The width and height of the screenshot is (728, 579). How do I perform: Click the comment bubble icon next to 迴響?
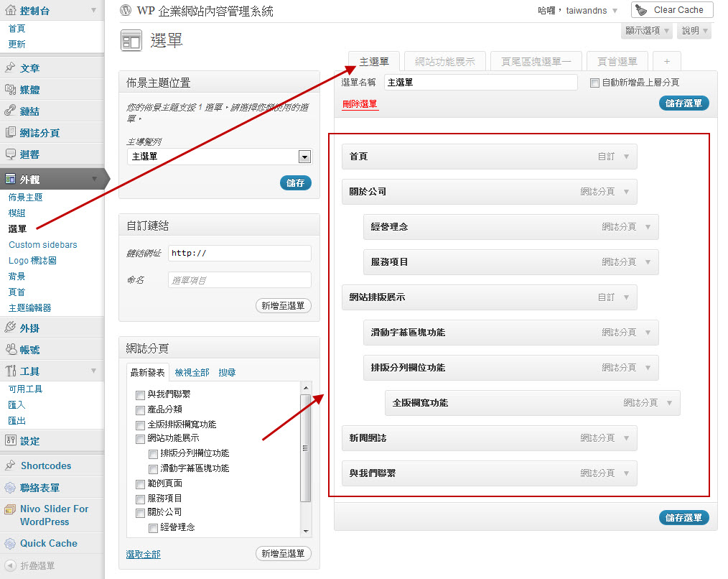[10, 154]
